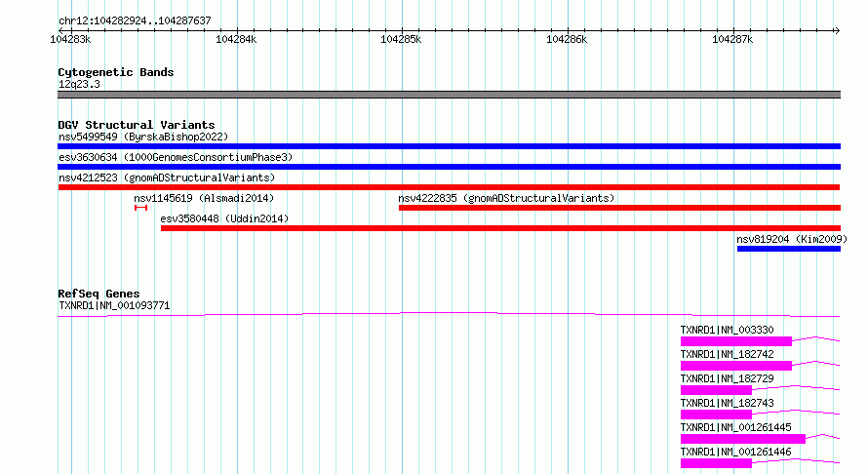Open the TXNRD1|NM_001261445 gene label
This screenshot has height=474, width=868.
(x=735, y=427)
